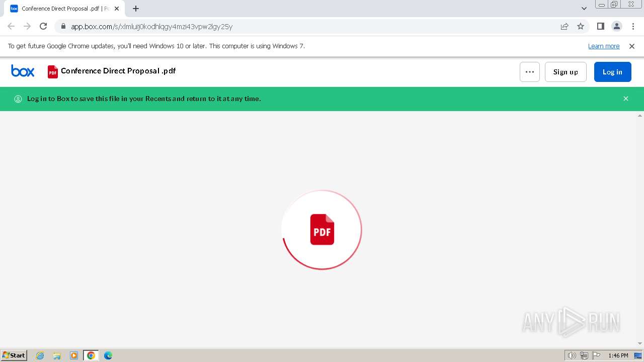The width and height of the screenshot is (644, 362).
Task: Click the clock showing 1:46 PM
Action: pos(618,355)
